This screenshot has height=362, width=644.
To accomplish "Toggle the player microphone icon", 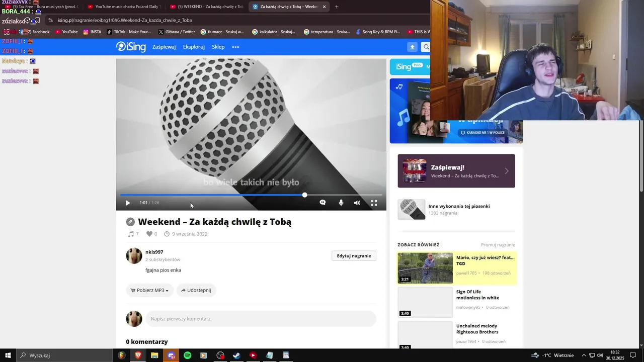I will 341,203.
